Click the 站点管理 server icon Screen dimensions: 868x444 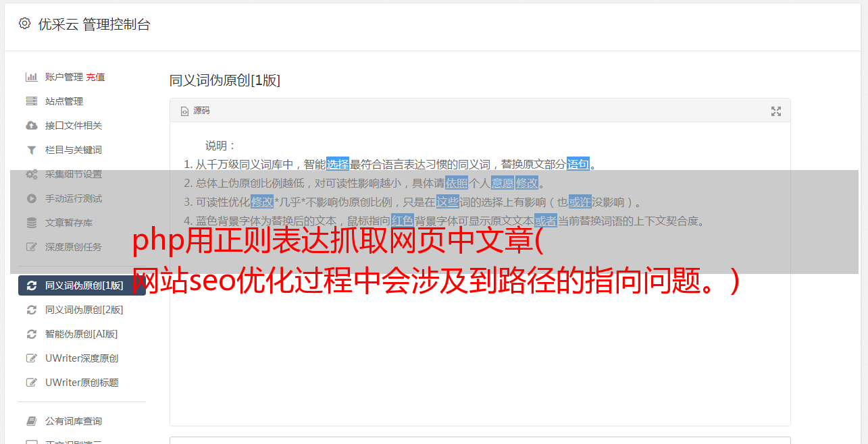click(31, 101)
